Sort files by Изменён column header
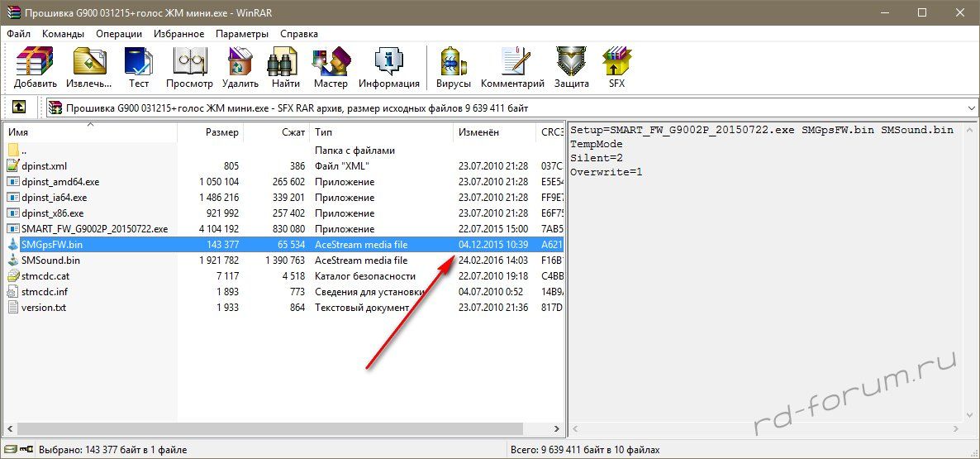This screenshot has width=980, height=459. tap(494, 132)
